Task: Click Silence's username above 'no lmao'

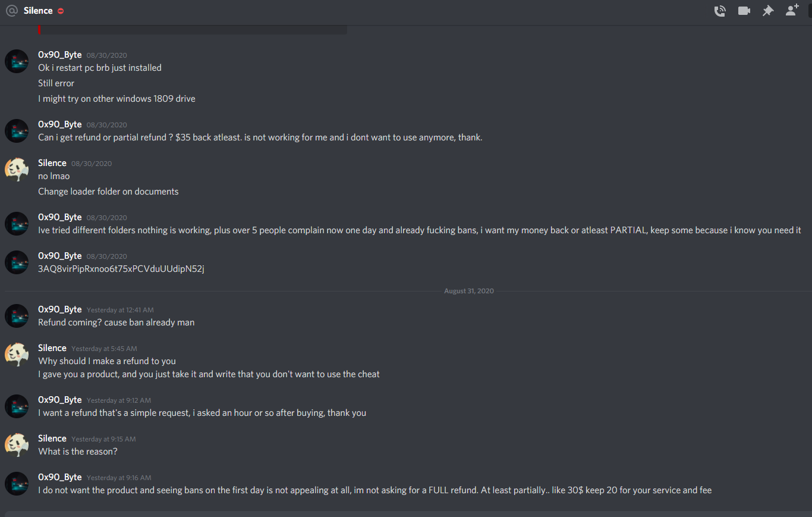Action: coord(52,163)
